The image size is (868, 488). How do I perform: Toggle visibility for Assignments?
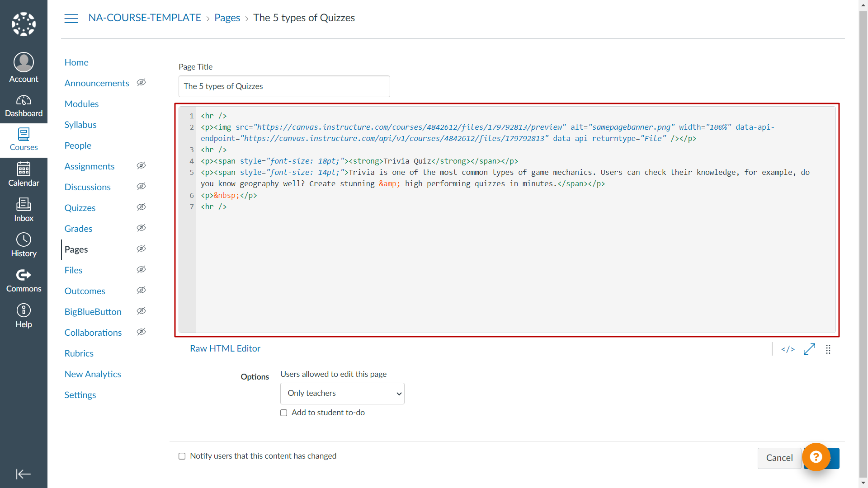click(x=142, y=166)
